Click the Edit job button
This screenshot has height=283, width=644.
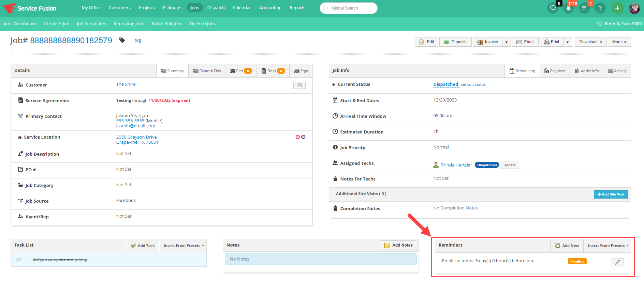point(427,42)
